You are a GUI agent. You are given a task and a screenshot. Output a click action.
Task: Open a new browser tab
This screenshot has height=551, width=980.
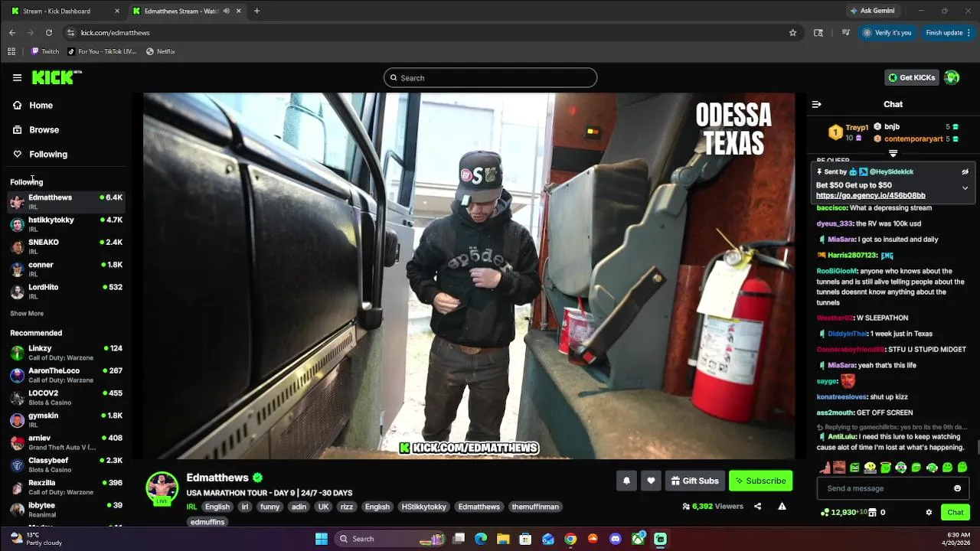(256, 11)
